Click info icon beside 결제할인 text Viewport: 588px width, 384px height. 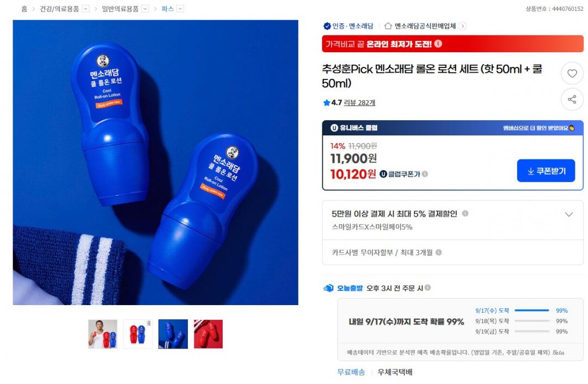465,213
